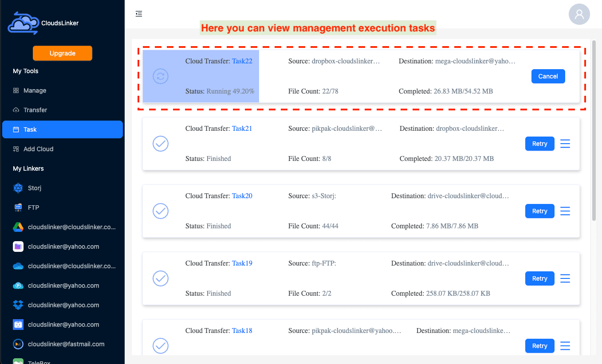Click the finished checkmark icon of Task21
602x364 pixels.
[161, 144]
